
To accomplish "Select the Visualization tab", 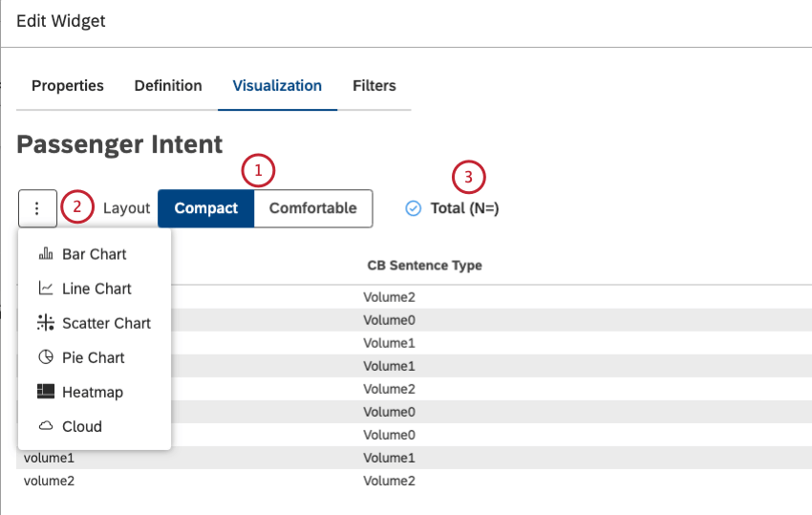I will tap(277, 86).
